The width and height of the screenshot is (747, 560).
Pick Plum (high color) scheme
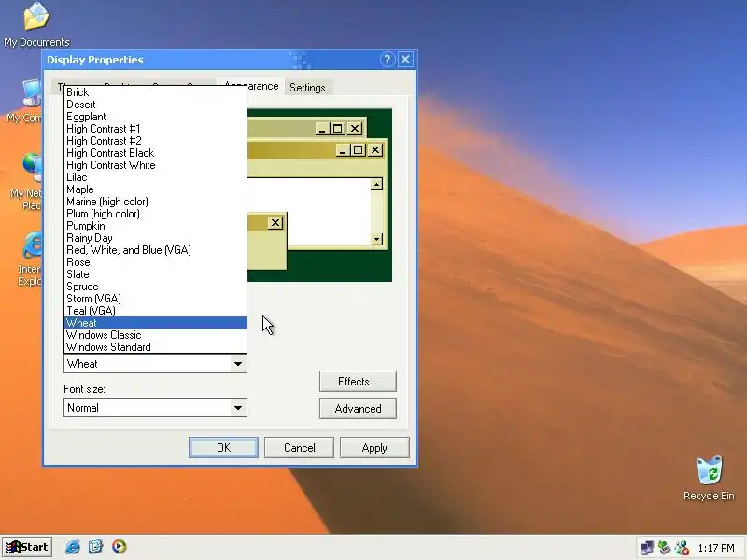tap(155, 214)
